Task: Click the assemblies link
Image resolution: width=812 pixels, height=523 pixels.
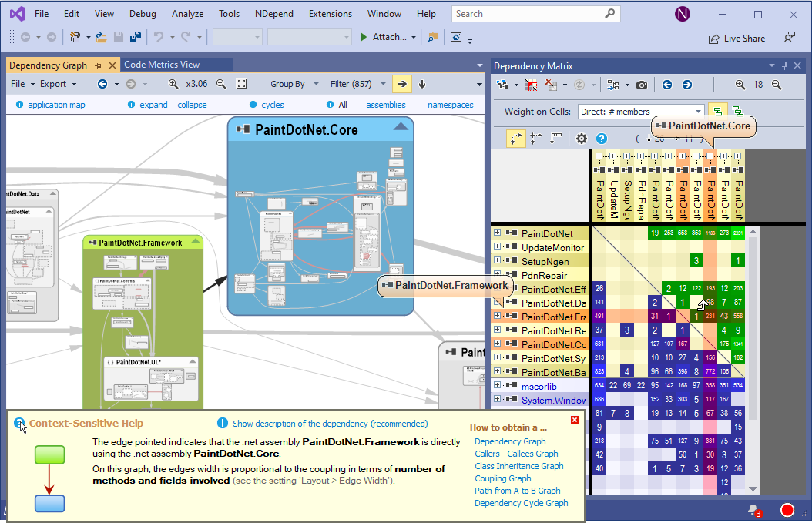Action: [386, 105]
